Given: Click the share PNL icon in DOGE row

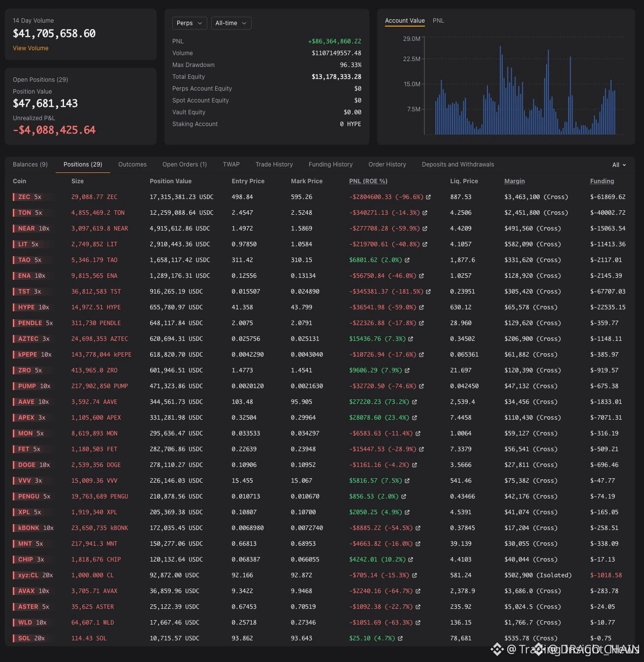Looking at the screenshot, I should 415,465.
